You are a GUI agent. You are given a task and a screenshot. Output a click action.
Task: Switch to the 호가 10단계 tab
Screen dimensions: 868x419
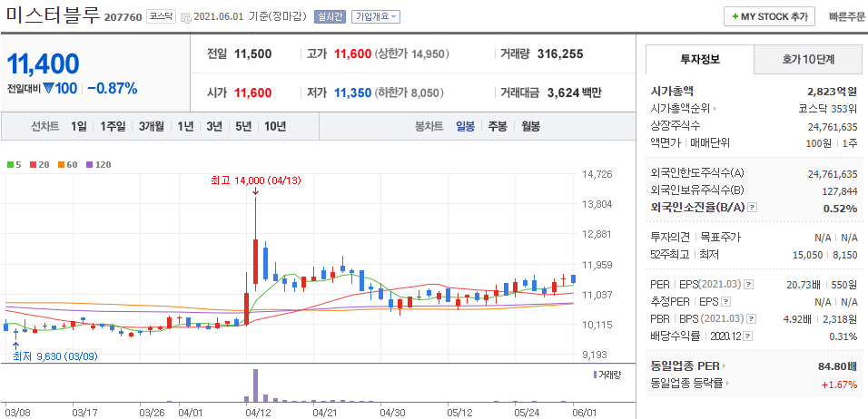pos(808,59)
